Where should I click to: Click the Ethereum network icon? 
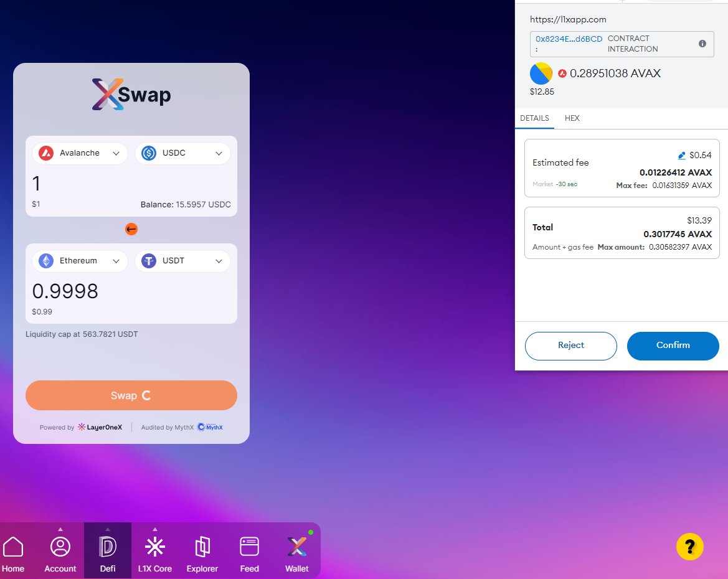click(x=46, y=261)
